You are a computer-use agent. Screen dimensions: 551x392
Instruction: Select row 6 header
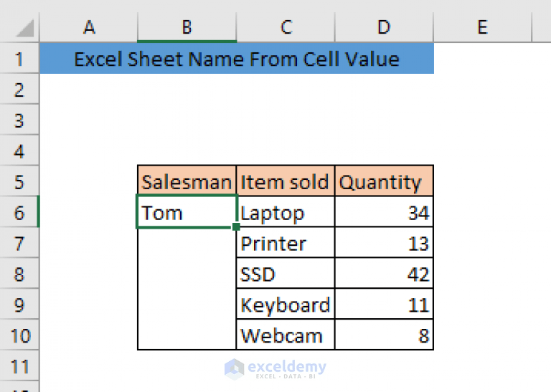(x=19, y=212)
